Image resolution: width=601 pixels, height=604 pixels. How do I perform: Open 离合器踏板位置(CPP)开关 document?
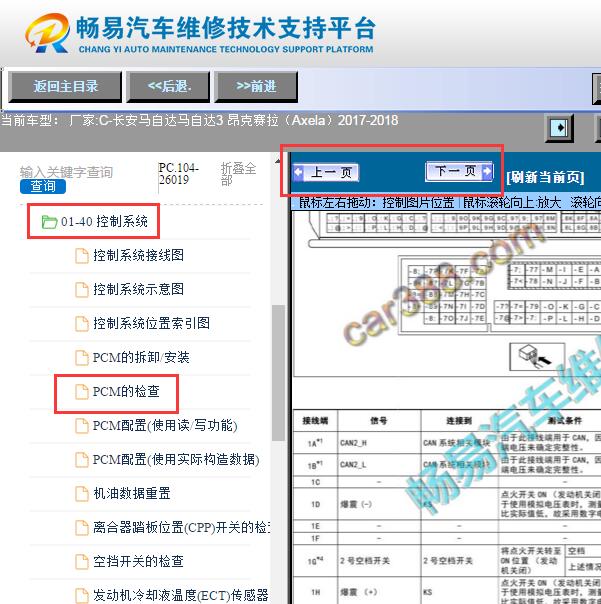[x=181, y=527]
